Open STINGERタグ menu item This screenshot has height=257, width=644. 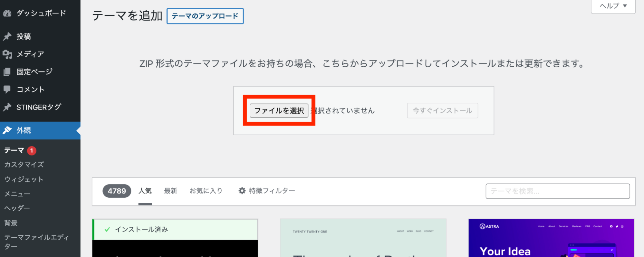(x=40, y=107)
